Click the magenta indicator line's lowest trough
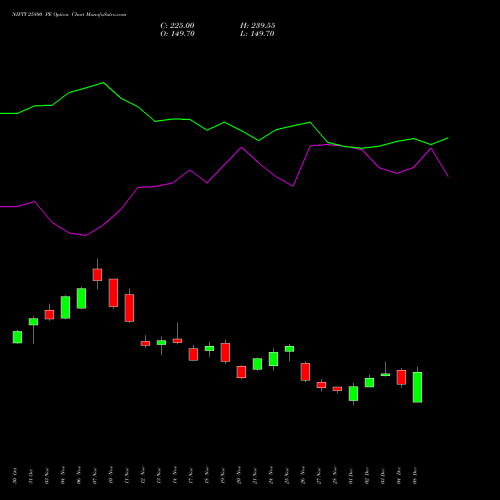This screenshot has width=500, height=500. click(86, 235)
